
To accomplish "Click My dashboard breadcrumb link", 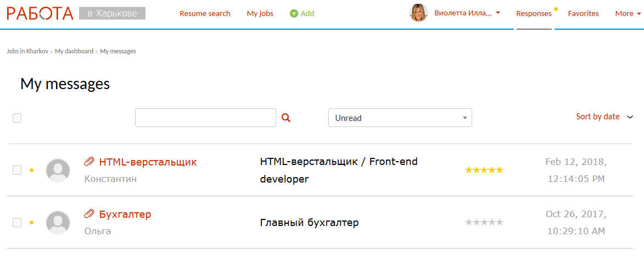I will (x=74, y=51).
